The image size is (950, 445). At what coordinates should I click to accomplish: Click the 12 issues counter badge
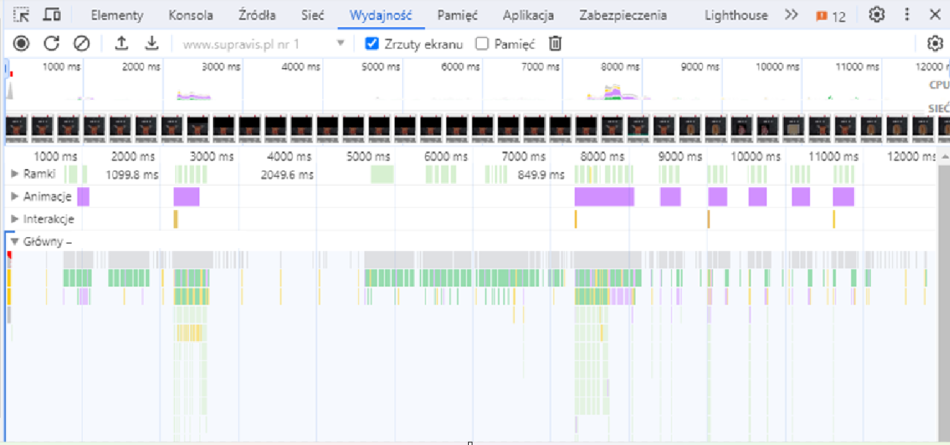pos(830,16)
